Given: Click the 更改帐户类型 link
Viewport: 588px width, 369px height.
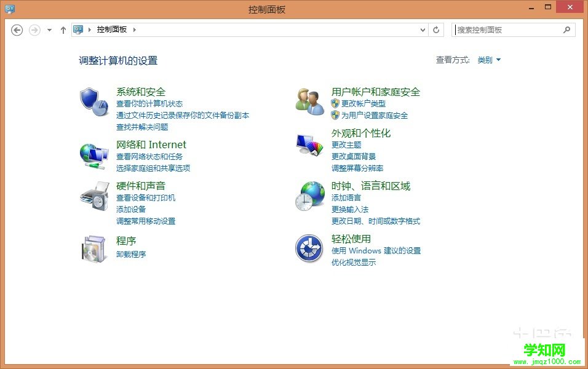Looking at the screenshot, I should click(x=364, y=103).
